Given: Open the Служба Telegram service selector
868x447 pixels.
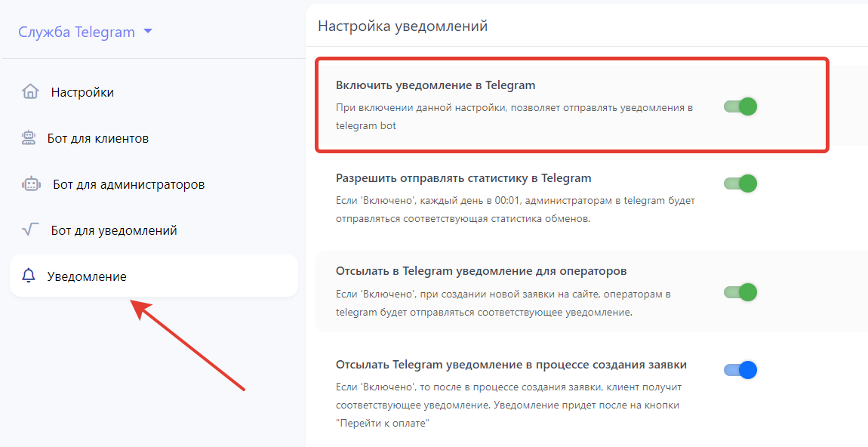Looking at the screenshot, I should tap(77, 32).
